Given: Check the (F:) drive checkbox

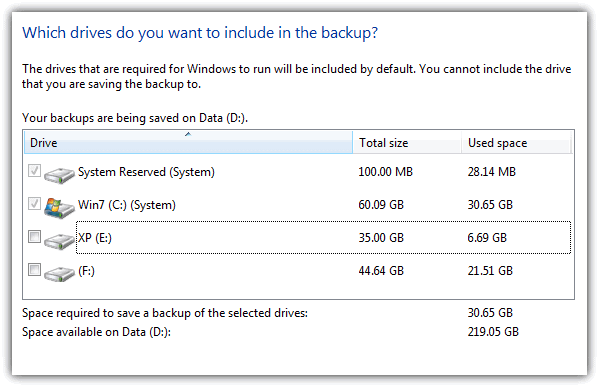Looking at the screenshot, I should pyautogui.click(x=34, y=269).
